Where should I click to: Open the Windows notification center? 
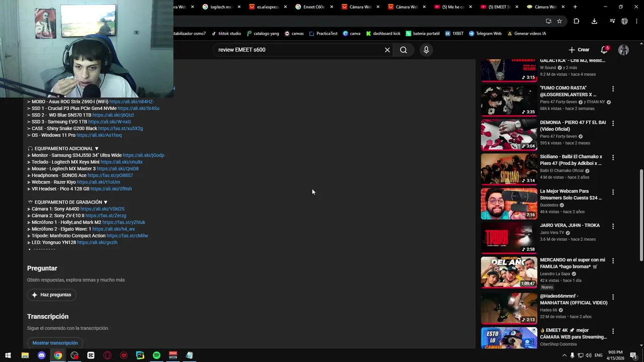(x=633, y=355)
